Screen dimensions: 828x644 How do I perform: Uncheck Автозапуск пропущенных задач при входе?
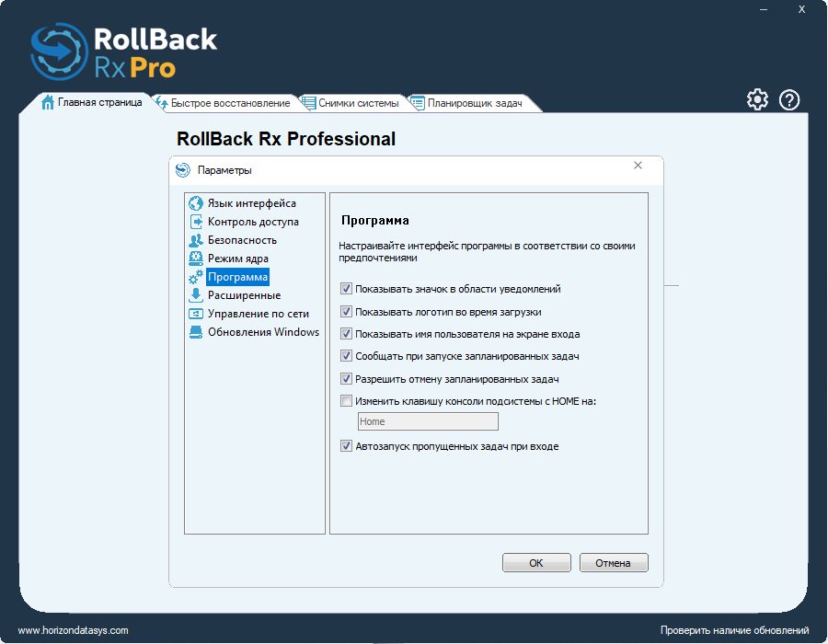[346, 446]
